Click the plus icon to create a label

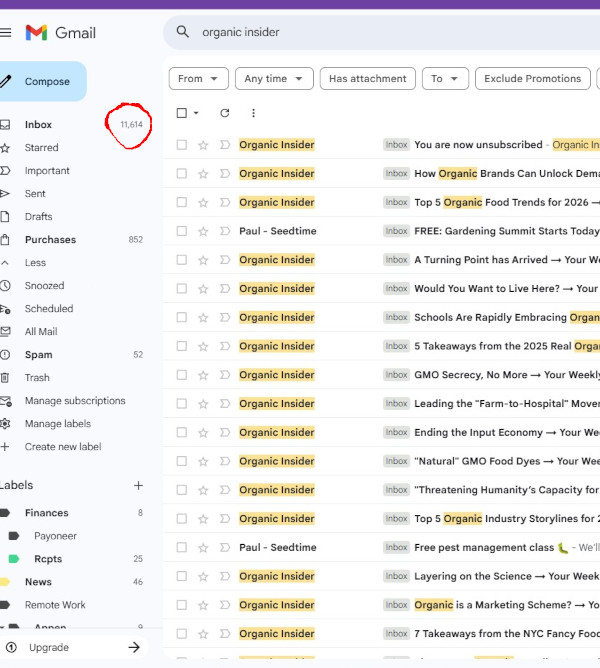138,485
